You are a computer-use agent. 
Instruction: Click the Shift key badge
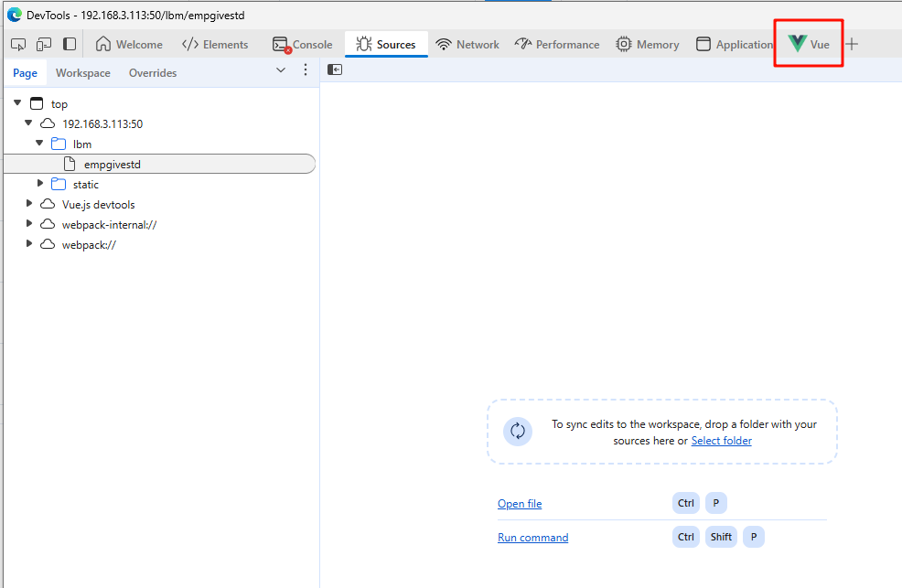click(x=721, y=537)
